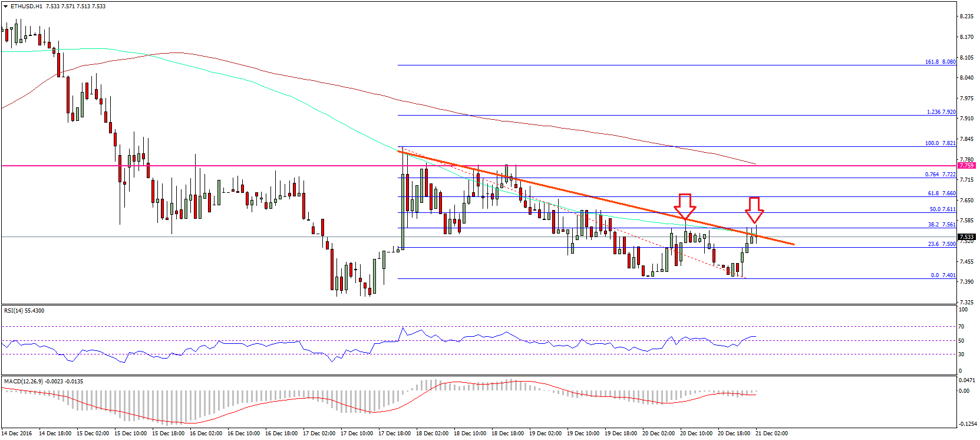
Task: Click the black 7.533 current price tag
Action: [x=966, y=237]
